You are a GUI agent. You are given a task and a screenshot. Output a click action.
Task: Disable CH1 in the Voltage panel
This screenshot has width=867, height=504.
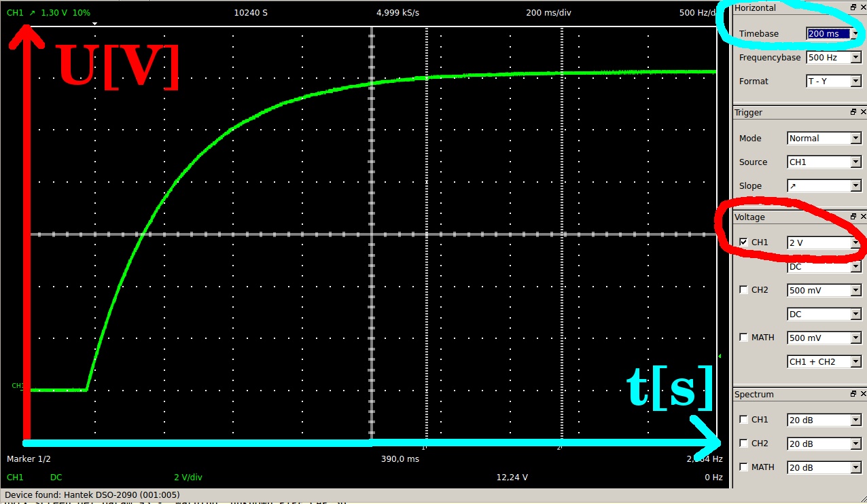coord(743,242)
